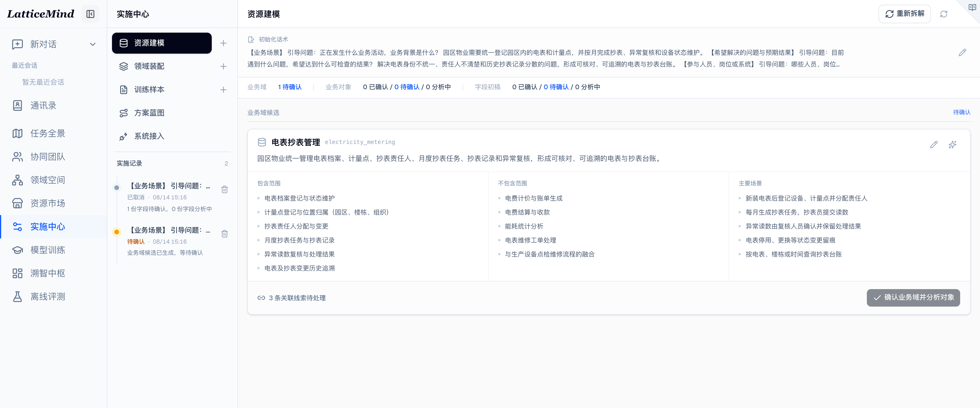
Task: Click the 实施记录 count 2
Action: tap(226, 163)
